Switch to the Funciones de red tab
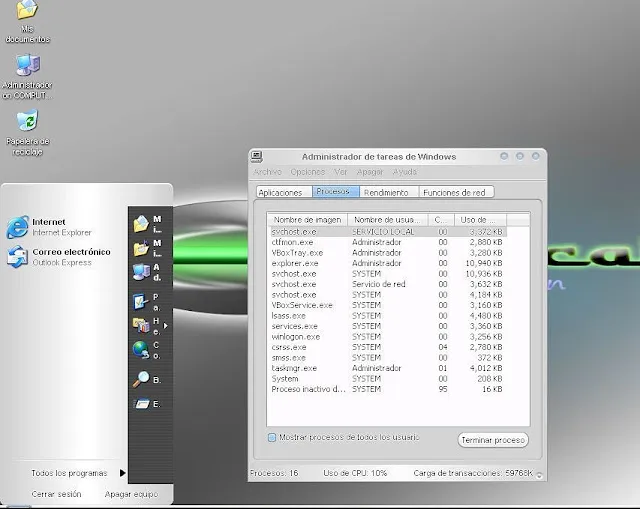 tap(456, 192)
